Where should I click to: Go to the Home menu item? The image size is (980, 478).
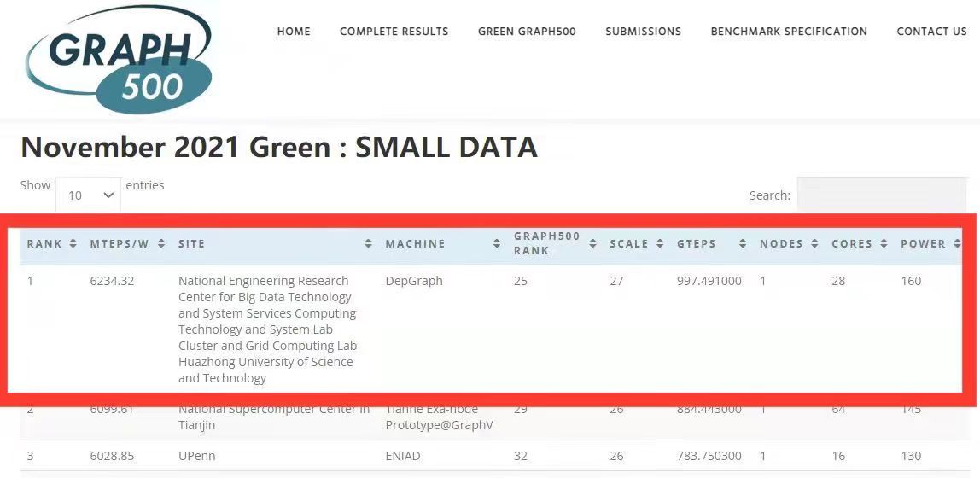(294, 32)
